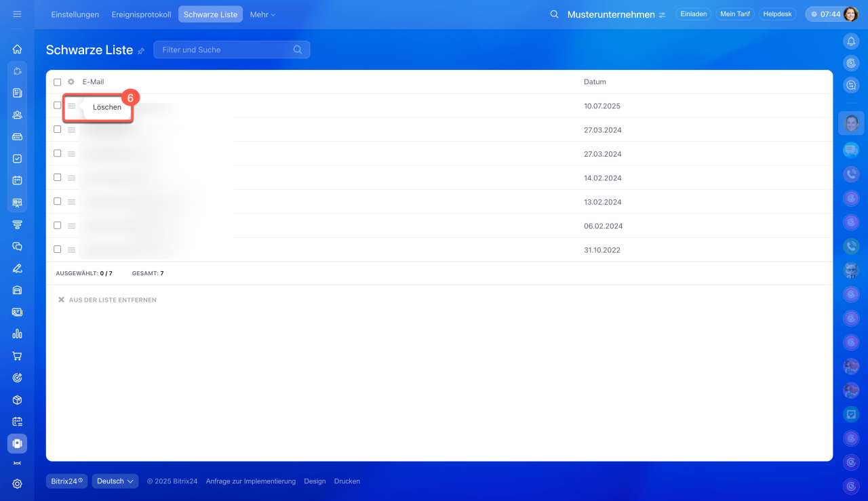The height and width of the screenshot is (501, 868).
Task: Click the Ausgewählt: 0 / 7 counter
Action: [84, 274]
